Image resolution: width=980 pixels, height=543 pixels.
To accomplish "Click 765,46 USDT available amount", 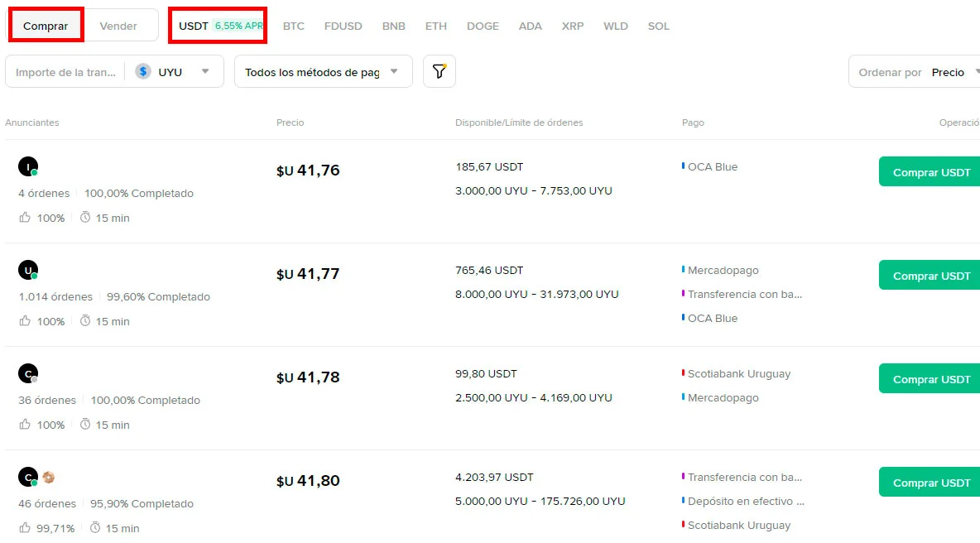I will point(489,270).
